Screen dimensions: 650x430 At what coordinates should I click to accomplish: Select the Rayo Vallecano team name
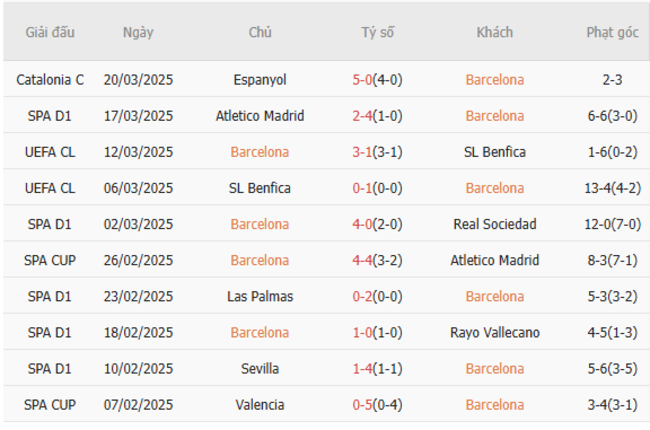pos(494,332)
